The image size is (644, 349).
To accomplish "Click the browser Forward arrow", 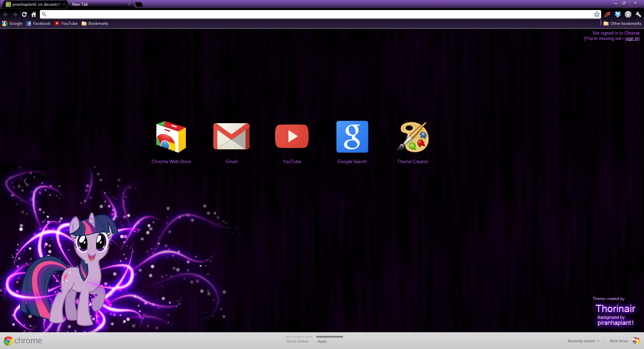I will click(x=15, y=14).
